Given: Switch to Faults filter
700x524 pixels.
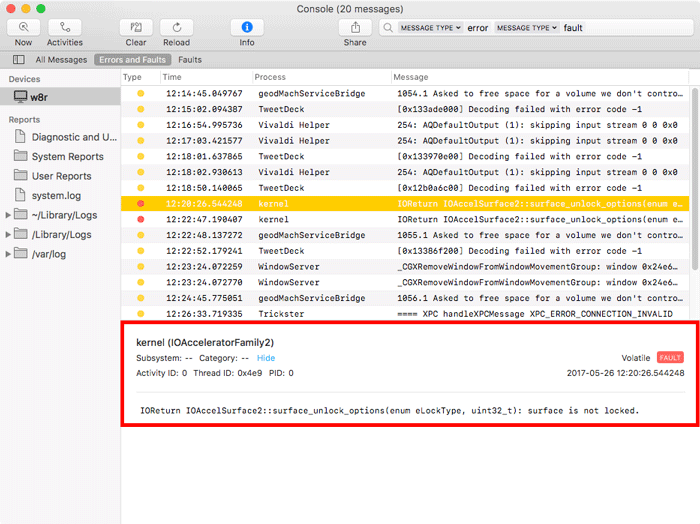Looking at the screenshot, I should (x=190, y=60).
